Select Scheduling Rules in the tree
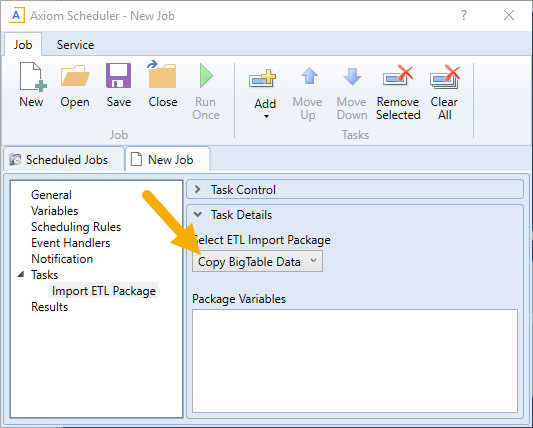533x428 pixels. (x=76, y=227)
